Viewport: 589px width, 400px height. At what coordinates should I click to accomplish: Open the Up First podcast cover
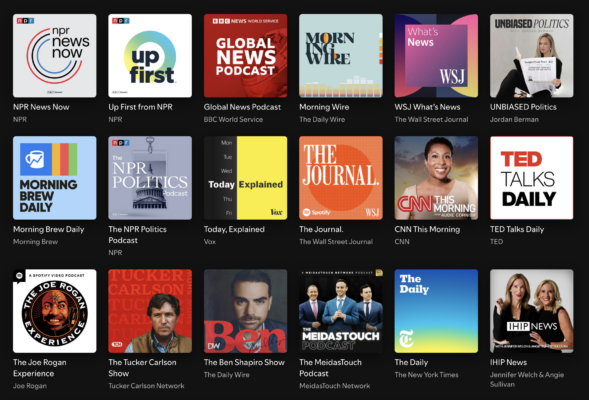[x=150, y=56]
